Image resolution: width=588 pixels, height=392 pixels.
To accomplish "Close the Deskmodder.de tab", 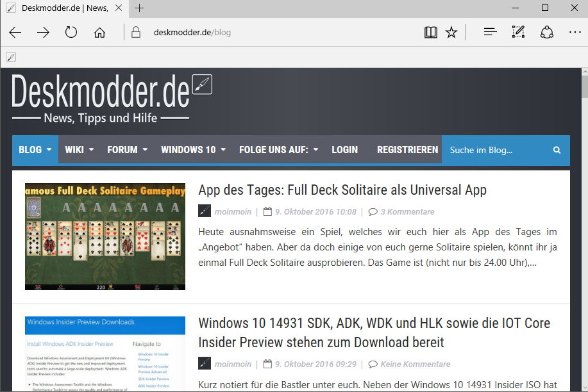I will click(119, 8).
